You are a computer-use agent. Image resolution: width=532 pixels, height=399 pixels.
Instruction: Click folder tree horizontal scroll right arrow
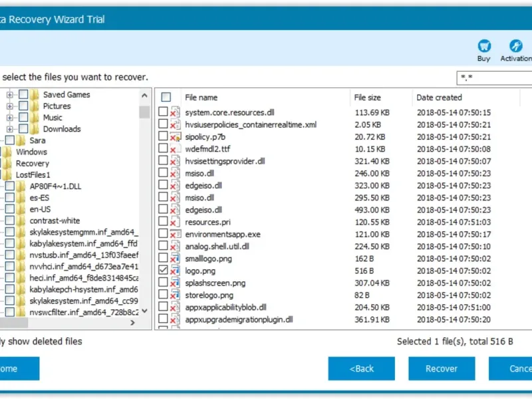click(x=132, y=323)
